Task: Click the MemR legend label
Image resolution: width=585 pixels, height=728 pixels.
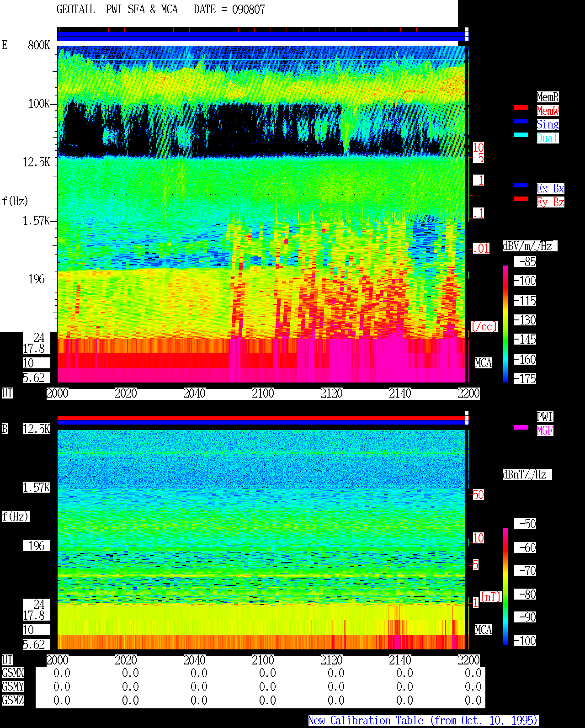Action: pyautogui.click(x=548, y=97)
